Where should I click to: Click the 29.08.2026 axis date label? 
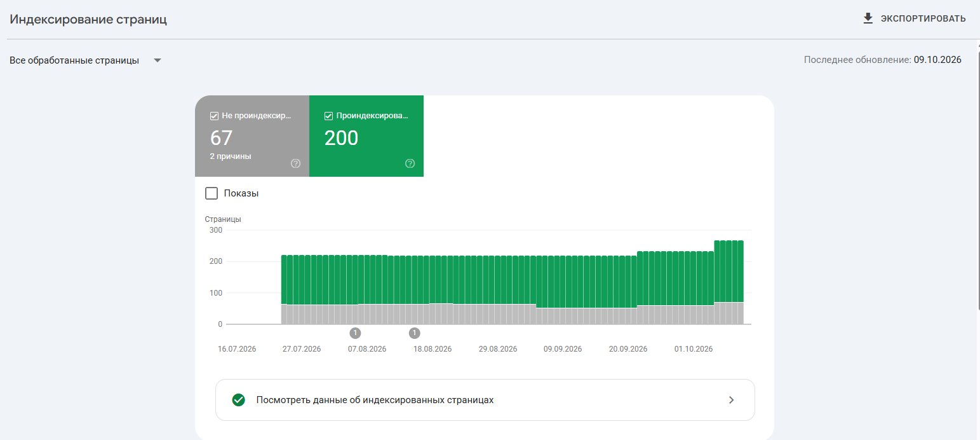498,349
